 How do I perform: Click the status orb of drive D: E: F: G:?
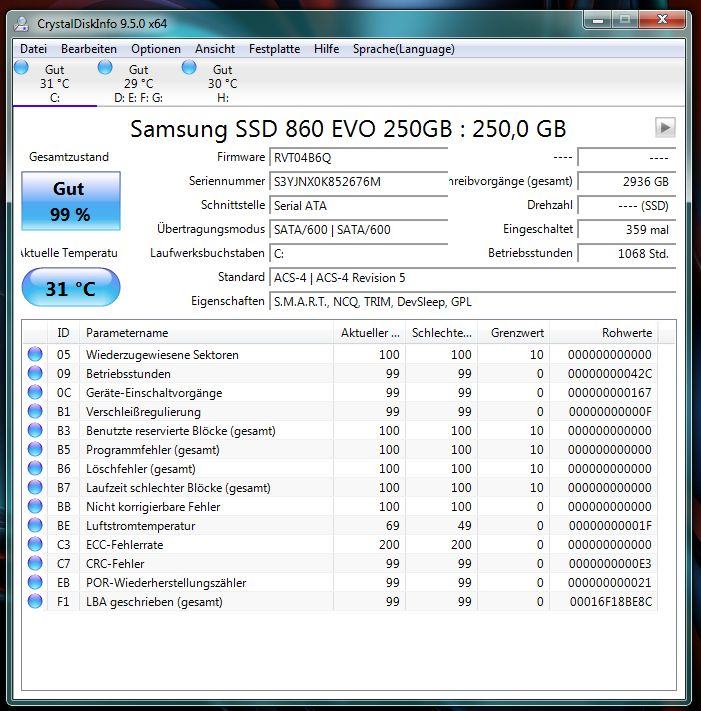[105, 68]
